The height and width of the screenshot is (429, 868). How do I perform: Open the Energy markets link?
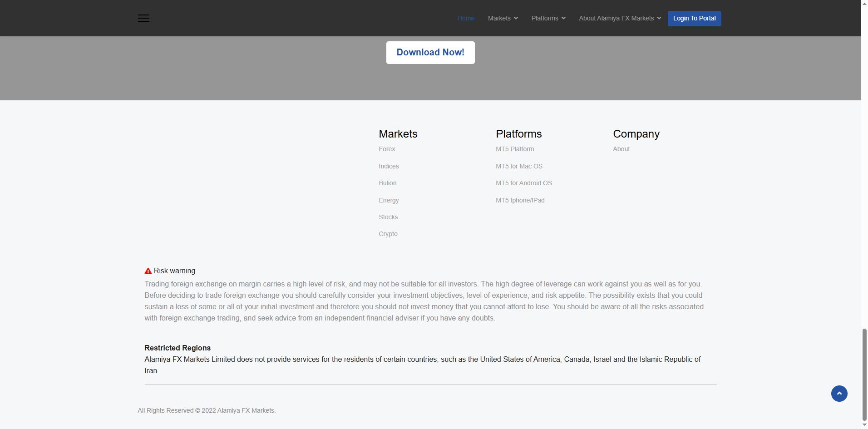[389, 200]
